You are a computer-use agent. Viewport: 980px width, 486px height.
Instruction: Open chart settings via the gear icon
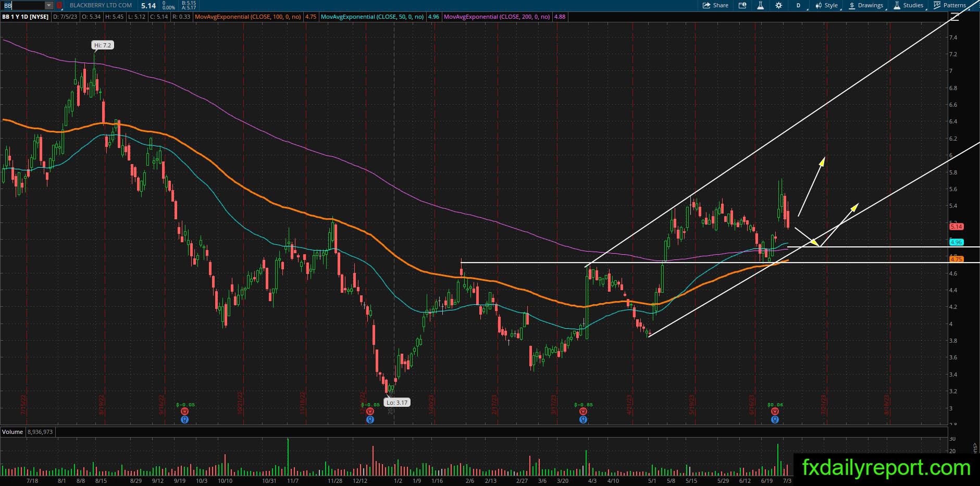[x=778, y=5]
